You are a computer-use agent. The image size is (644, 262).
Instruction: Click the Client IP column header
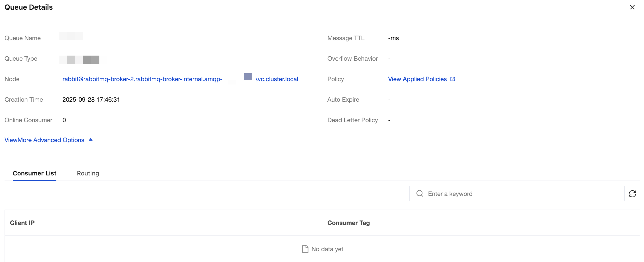[x=22, y=223]
